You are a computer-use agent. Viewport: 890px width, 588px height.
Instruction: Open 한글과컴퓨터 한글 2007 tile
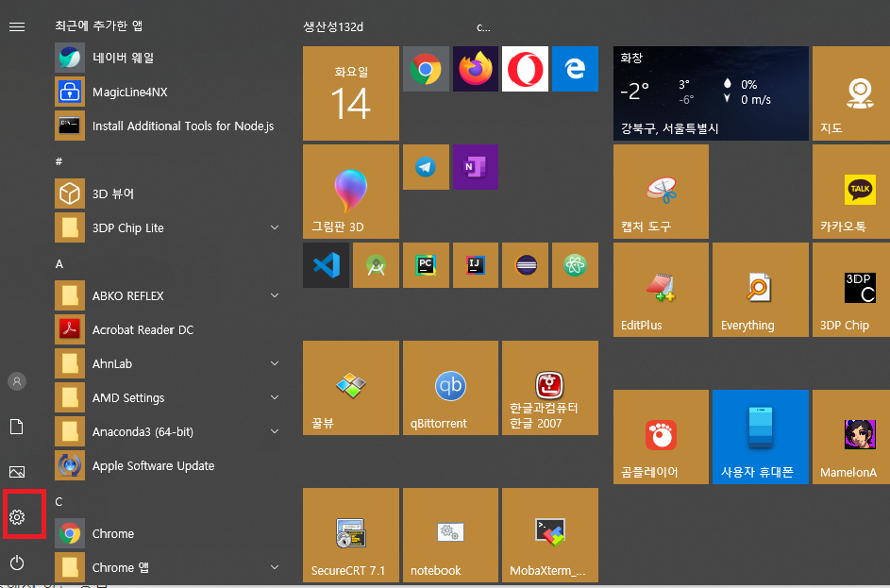(x=550, y=388)
